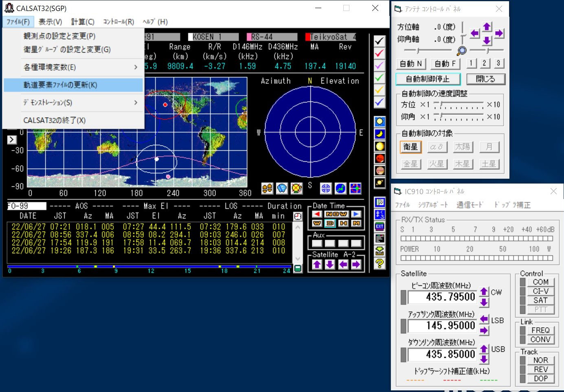This screenshot has height=392, width=564.
Task: Click the yellow question mark help icon
Action: tap(380, 263)
